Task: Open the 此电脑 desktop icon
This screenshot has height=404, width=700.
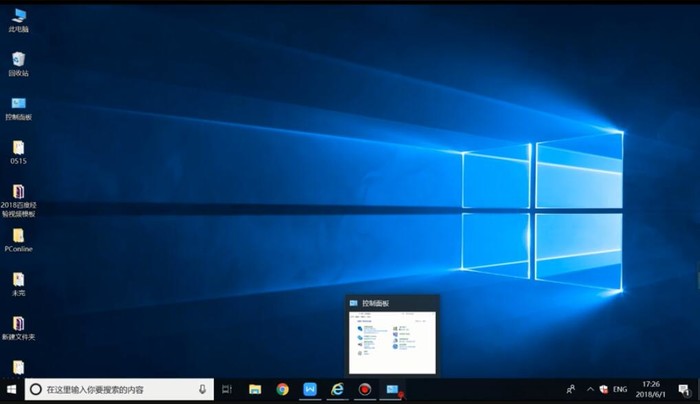Action: [18, 21]
